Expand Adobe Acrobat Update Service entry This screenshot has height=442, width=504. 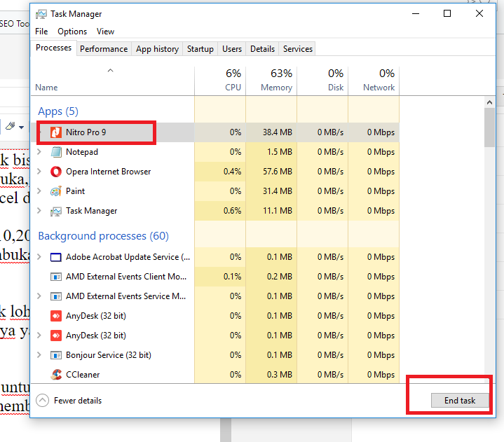point(39,256)
